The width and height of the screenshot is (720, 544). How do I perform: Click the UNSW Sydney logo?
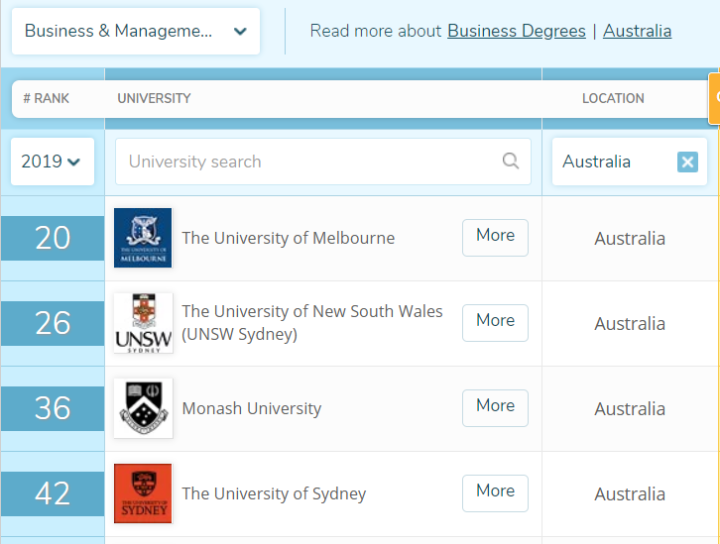click(x=143, y=323)
